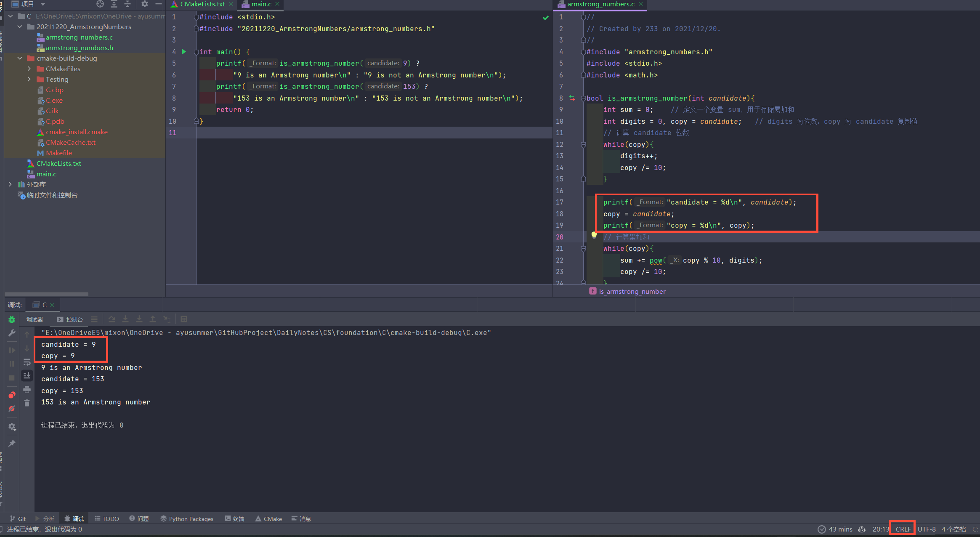The height and width of the screenshot is (537, 980).
Task: Click the print console output icon
Action: point(27,389)
